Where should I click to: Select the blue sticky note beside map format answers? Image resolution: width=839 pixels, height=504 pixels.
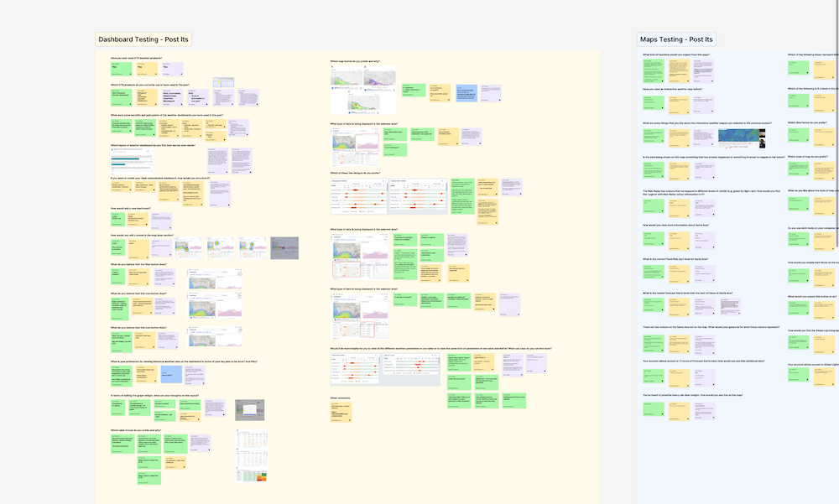point(466,92)
